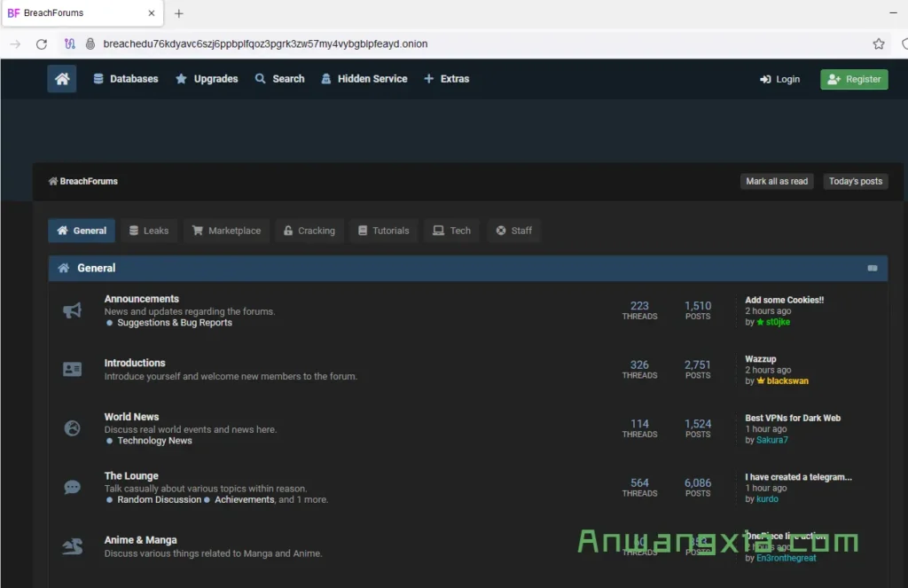
Task: Open 'Best VPNs for Dark Web' thread
Action: coord(793,419)
